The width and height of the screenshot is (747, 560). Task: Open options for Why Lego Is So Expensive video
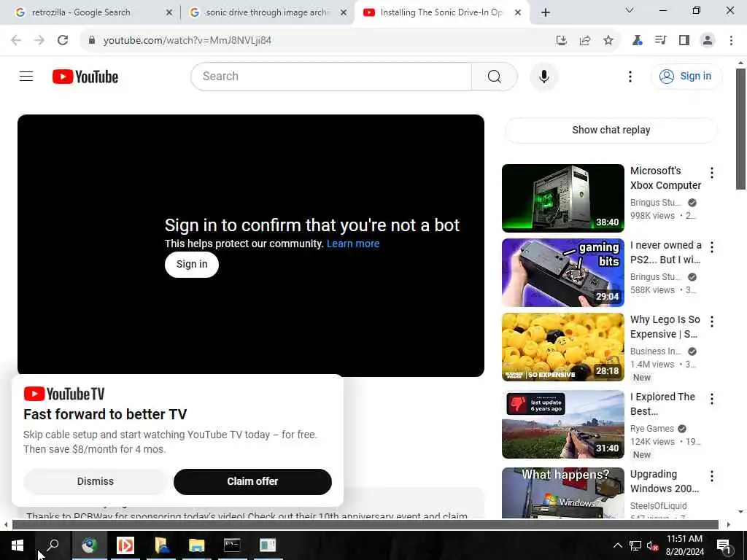711,322
